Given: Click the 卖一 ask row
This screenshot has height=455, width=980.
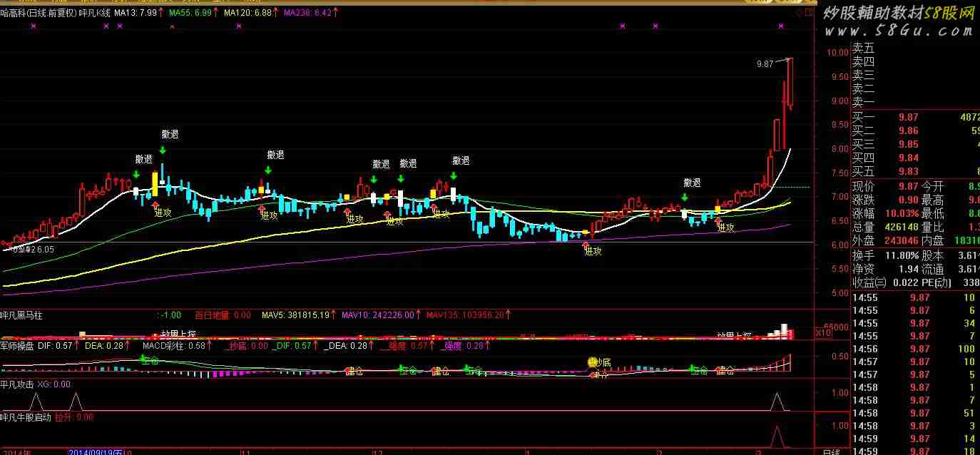Looking at the screenshot, I should pyautogui.click(x=916, y=103).
